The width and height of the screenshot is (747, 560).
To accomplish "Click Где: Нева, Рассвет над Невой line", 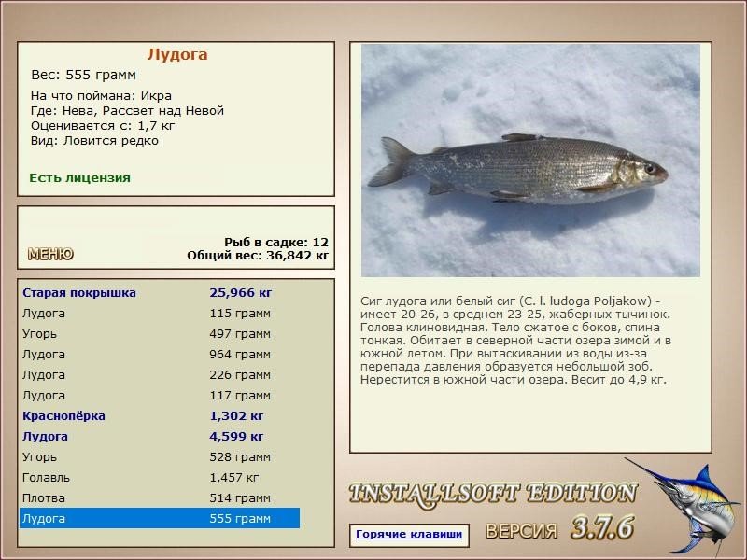I will (x=127, y=111).
